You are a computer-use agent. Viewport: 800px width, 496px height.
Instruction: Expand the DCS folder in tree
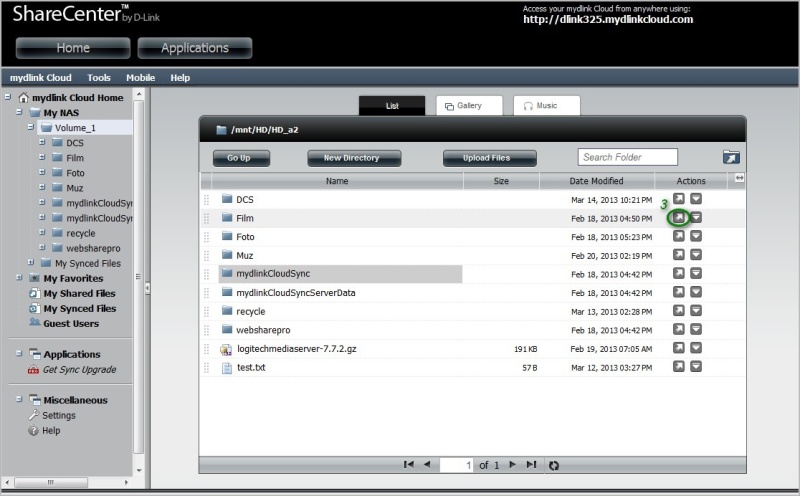42,142
